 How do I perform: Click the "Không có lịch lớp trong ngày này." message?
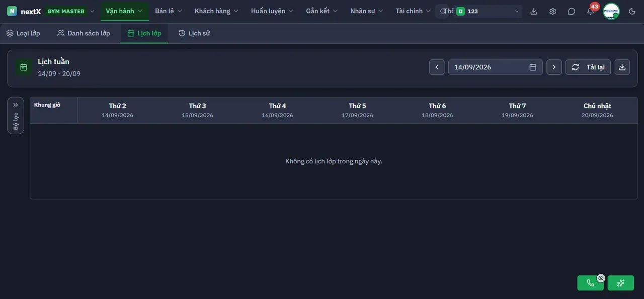click(x=334, y=161)
